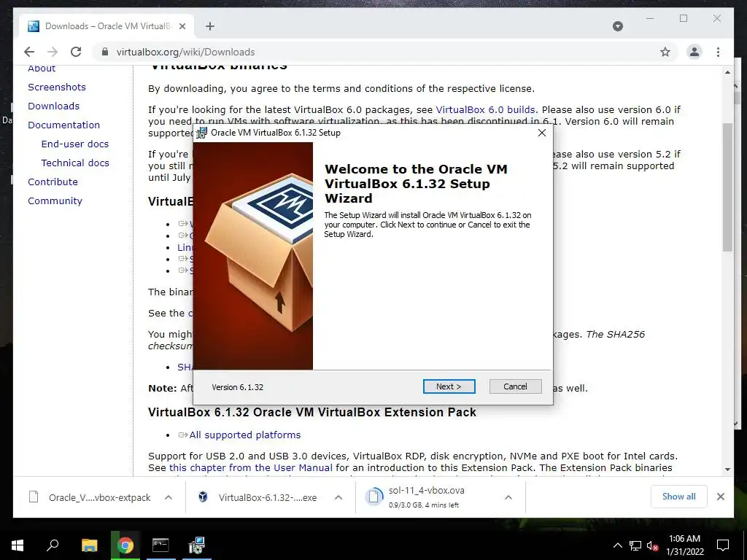The width and height of the screenshot is (747, 560).
Task: Click Next in VirtualBox Setup wizard
Action: [x=449, y=386]
